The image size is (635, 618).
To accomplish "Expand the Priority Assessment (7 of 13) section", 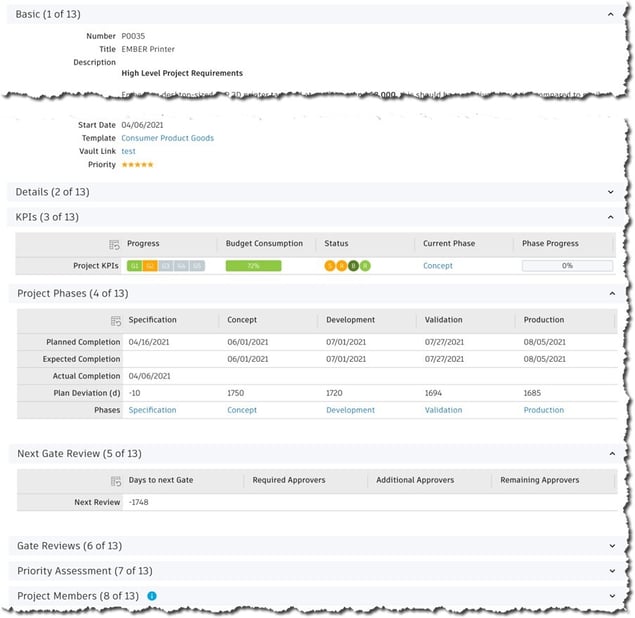I will tap(612, 571).
